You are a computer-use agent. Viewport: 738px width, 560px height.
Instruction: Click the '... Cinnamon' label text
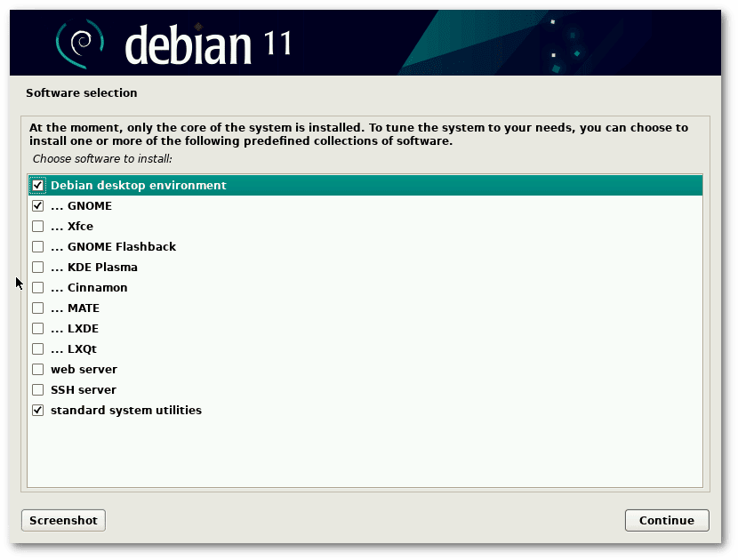pos(89,287)
